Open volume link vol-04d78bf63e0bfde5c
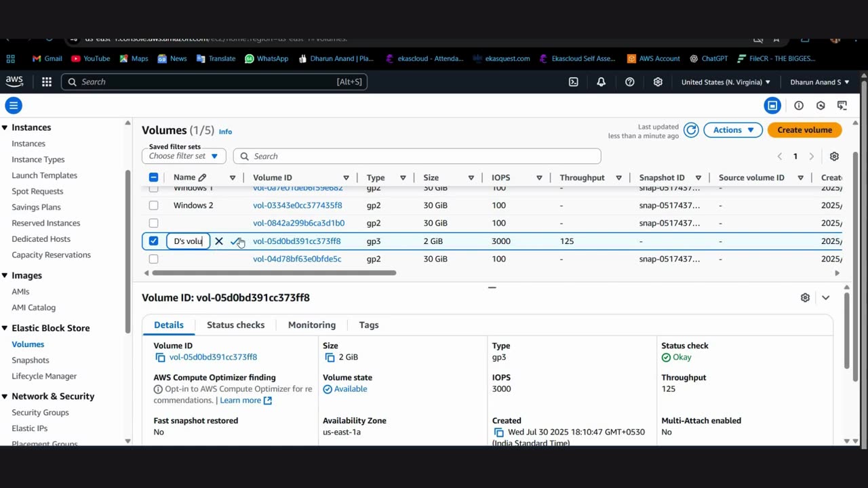868x488 pixels. click(x=297, y=259)
